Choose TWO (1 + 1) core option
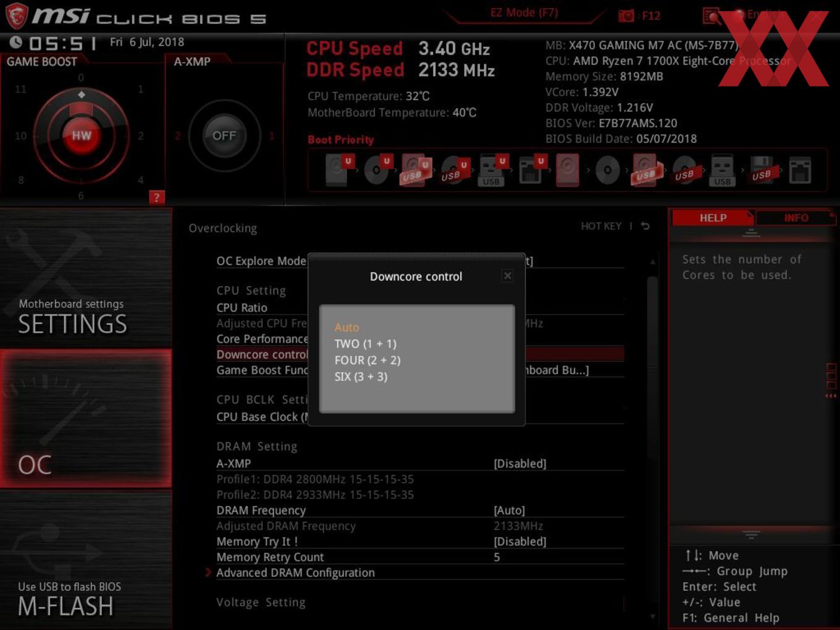The image size is (840, 630). tap(366, 344)
